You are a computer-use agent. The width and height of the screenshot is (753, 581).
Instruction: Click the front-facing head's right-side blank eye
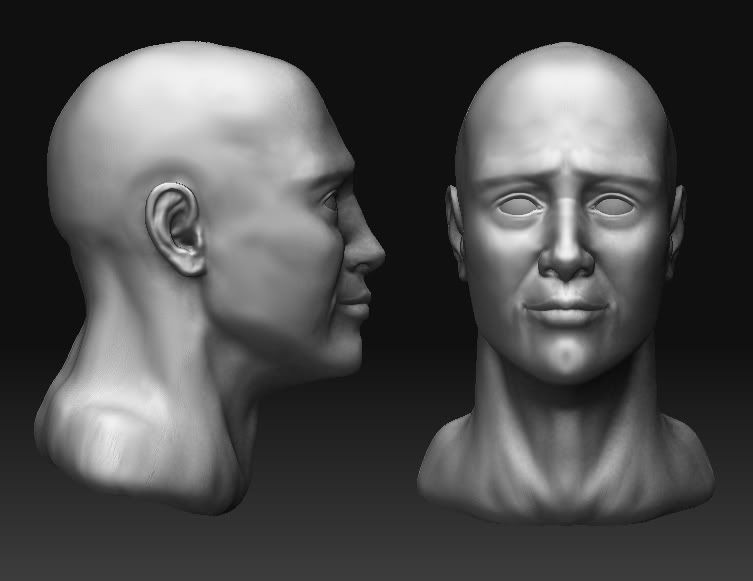612,207
